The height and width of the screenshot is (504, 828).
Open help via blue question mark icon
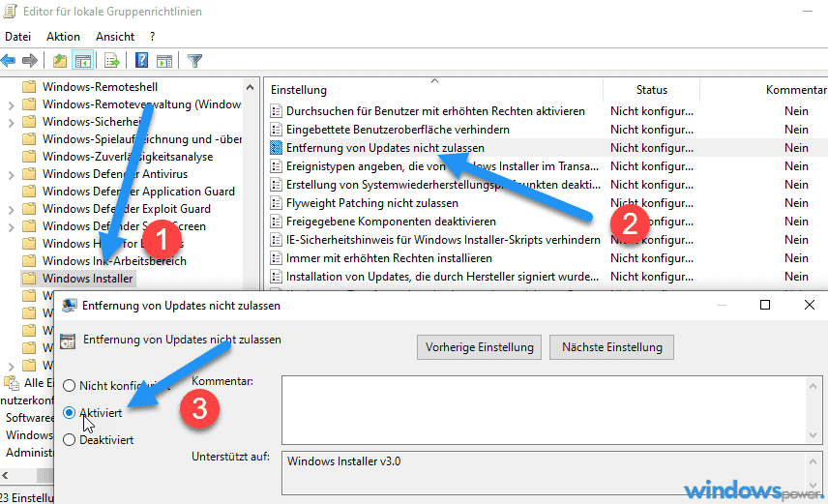141,61
